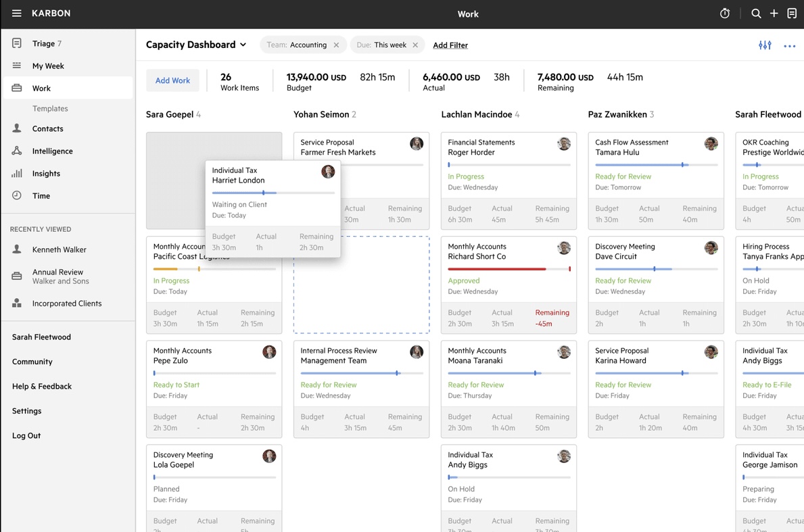Click the Add Filter link
Viewport: 804px width, 532px height.
click(450, 45)
